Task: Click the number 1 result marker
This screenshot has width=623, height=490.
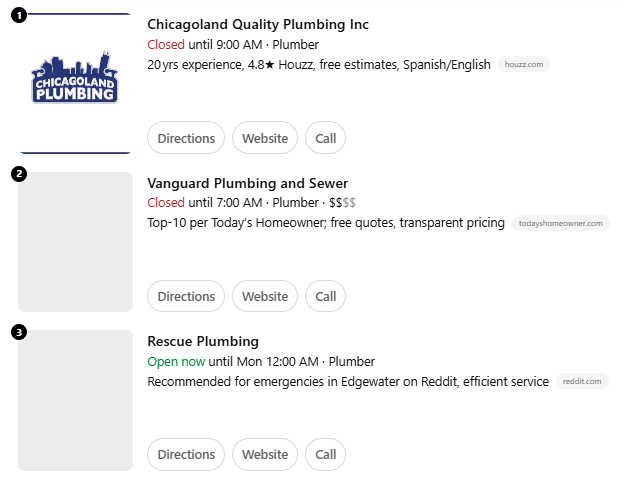Action: click(19, 15)
